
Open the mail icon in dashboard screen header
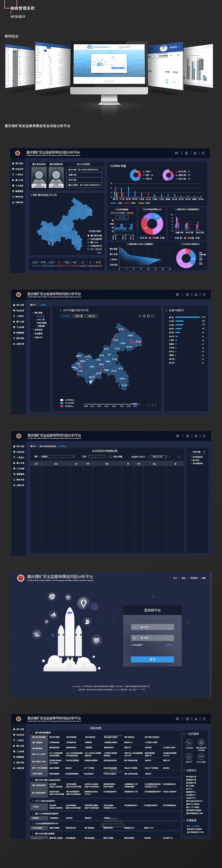point(176,153)
